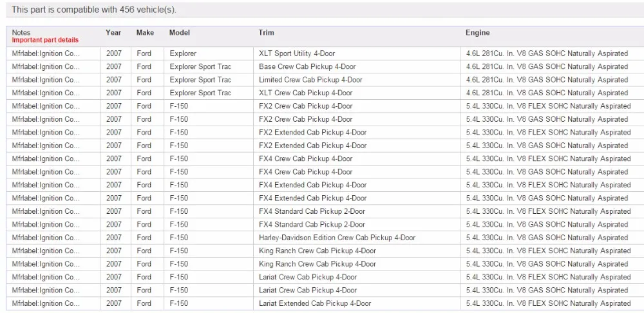This screenshot has height=313, width=644.
Task: Click 'Mfrlabel:Ignition Co...' note in Harley-Davidson Edition row
Action: [x=46, y=238]
